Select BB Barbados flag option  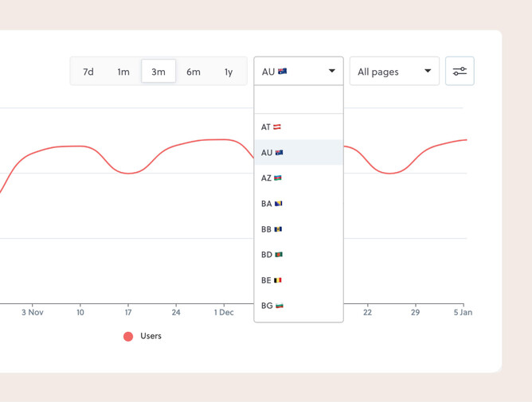[x=299, y=229]
